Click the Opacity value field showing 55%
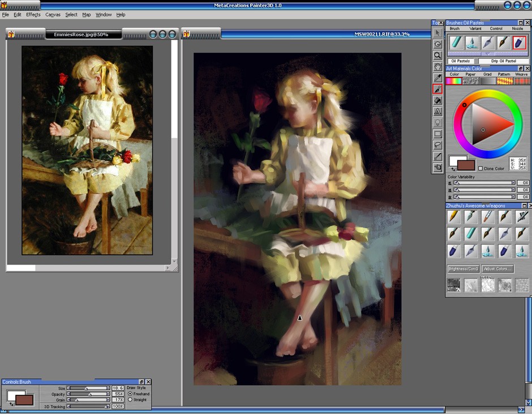This screenshot has width=532, height=414. 118,394
